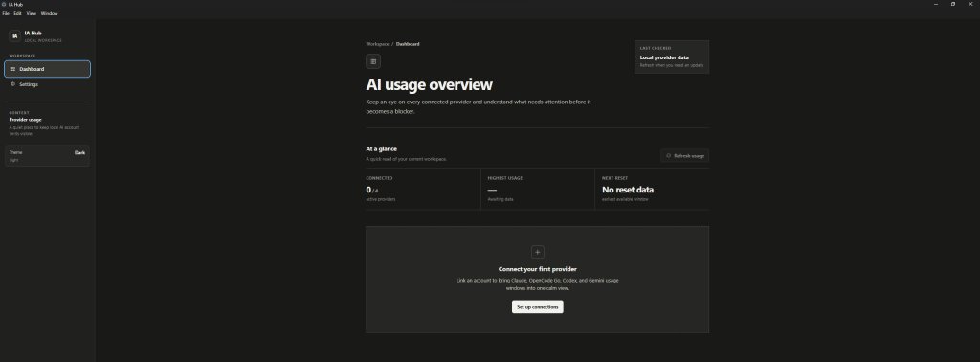Image resolution: width=980 pixels, height=362 pixels.
Task: Click the IA Hub workspace name in sidebar
Action: tap(33, 34)
